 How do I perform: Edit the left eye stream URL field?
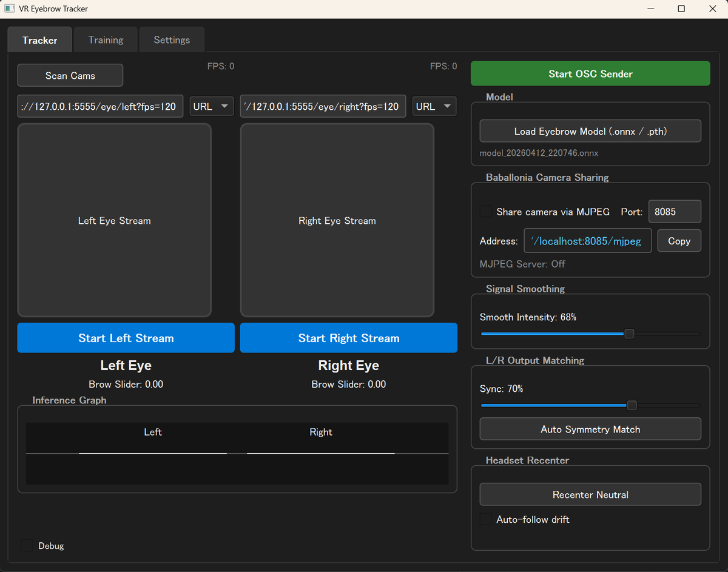pyautogui.click(x=100, y=106)
